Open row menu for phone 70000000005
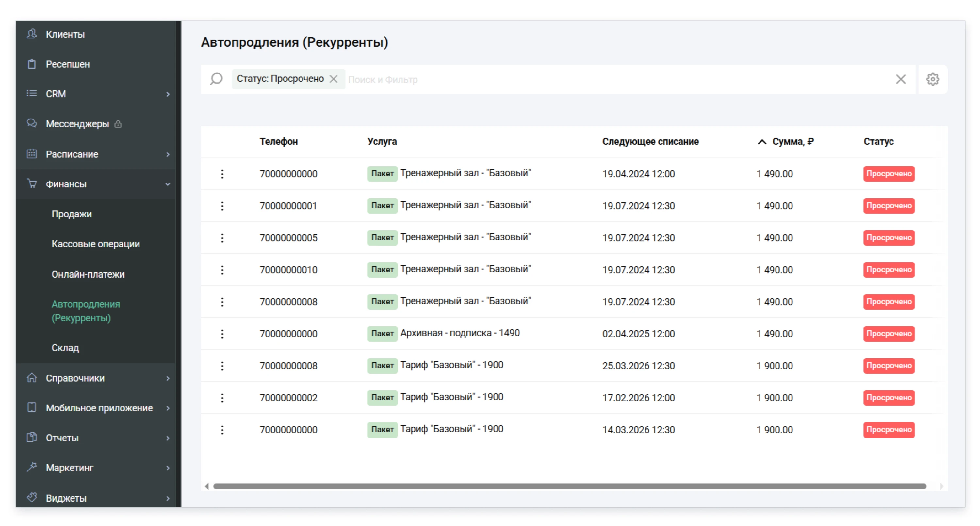 (x=222, y=238)
